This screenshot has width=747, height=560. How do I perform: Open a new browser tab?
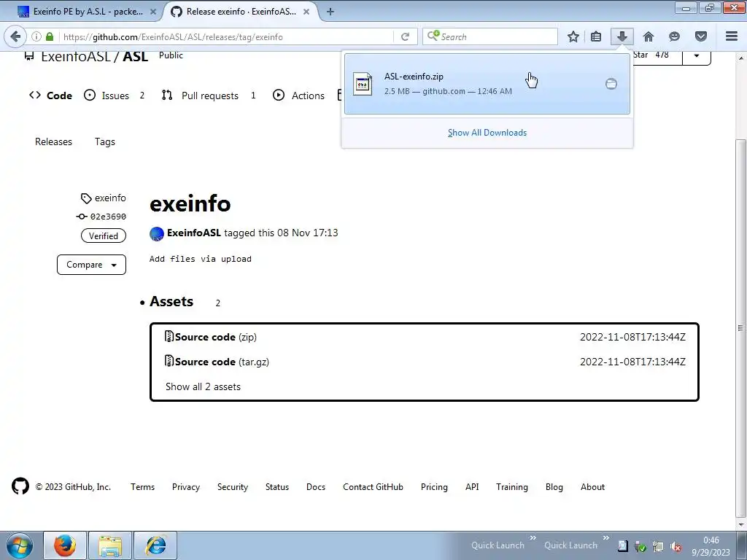[330, 12]
